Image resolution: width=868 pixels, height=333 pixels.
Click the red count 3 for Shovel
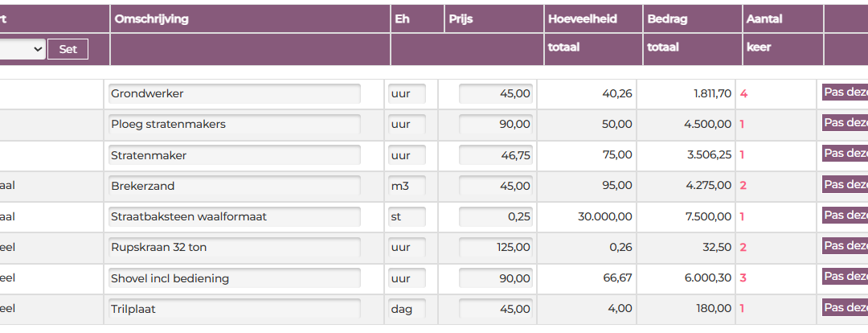click(x=743, y=278)
